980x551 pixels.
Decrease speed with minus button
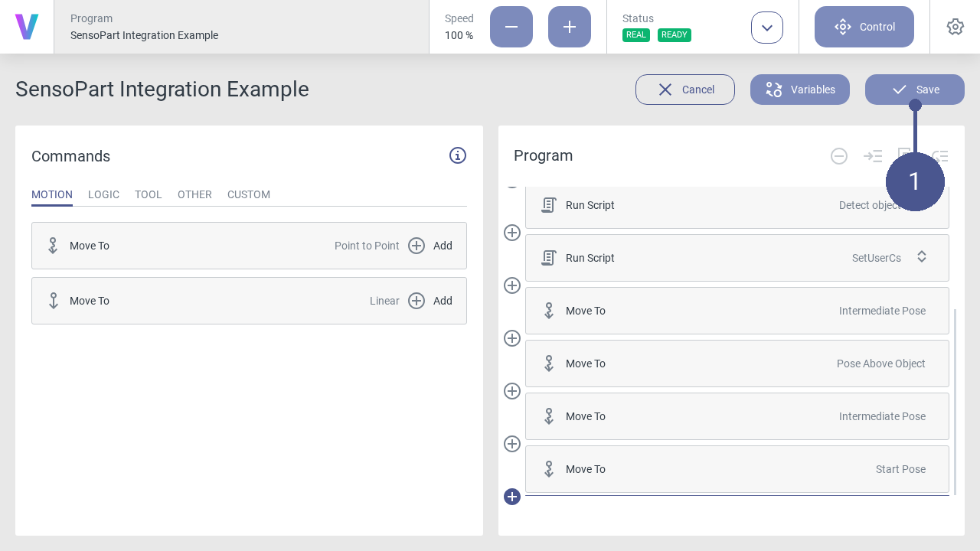click(511, 27)
